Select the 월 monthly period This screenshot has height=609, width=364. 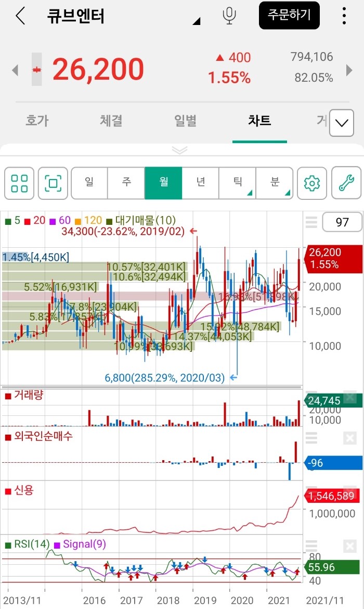163,183
